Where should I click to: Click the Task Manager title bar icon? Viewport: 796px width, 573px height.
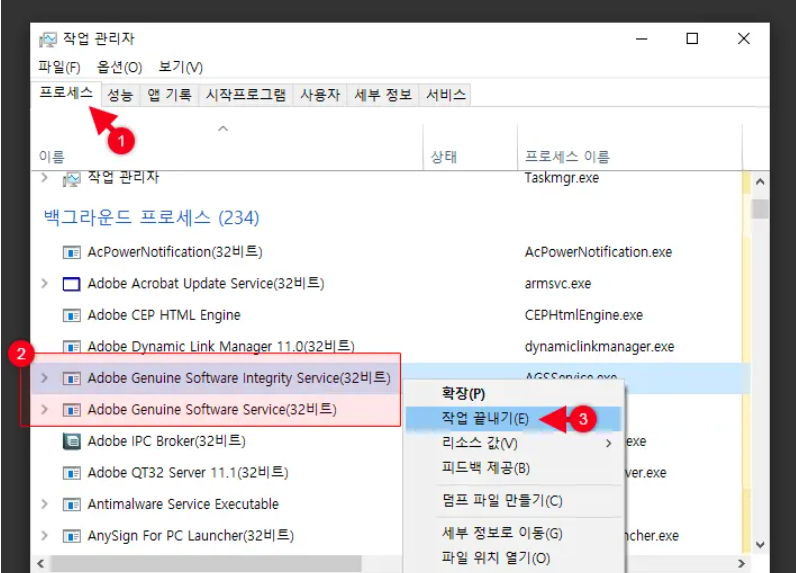pyautogui.click(x=48, y=40)
